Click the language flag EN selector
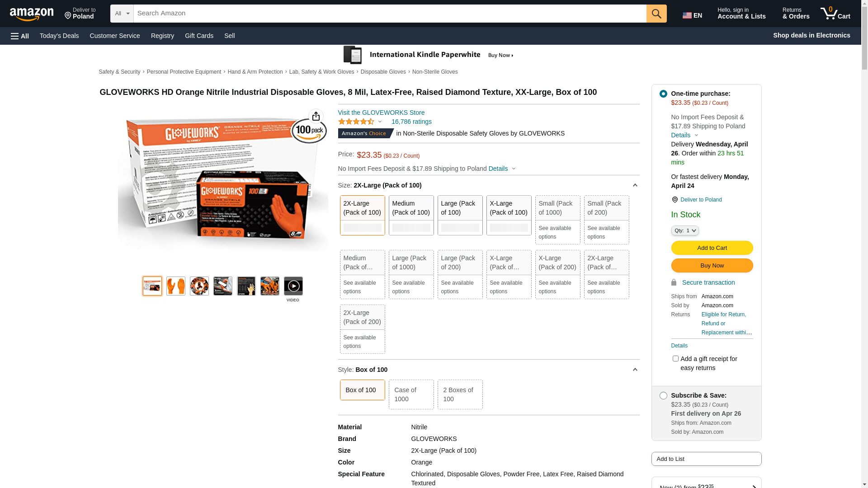The image size is (868, 488). (692, 15)
